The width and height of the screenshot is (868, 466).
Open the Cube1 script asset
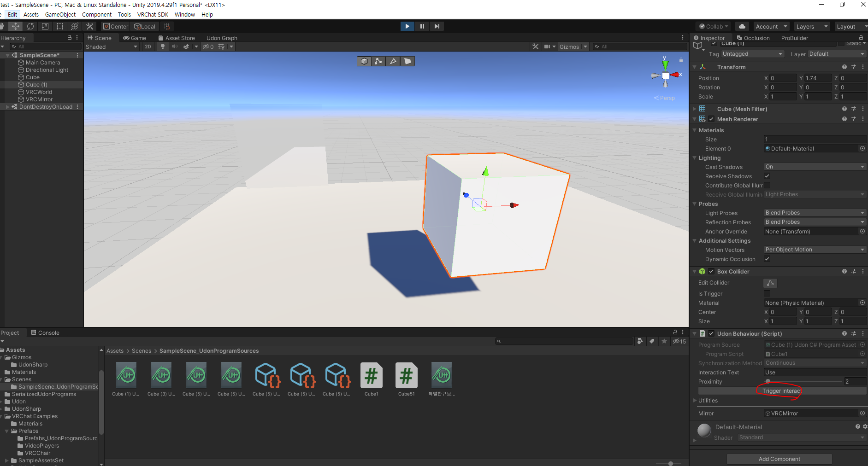click(371, 379)
